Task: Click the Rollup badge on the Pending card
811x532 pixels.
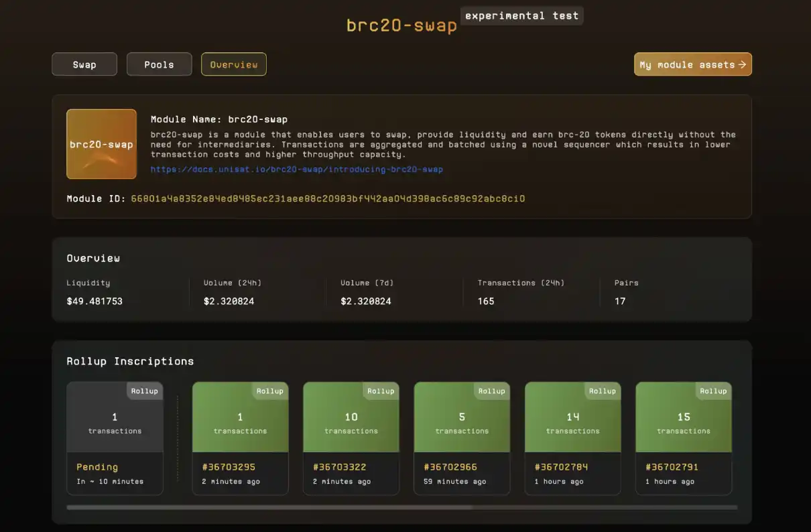Action: click(144, 391)
